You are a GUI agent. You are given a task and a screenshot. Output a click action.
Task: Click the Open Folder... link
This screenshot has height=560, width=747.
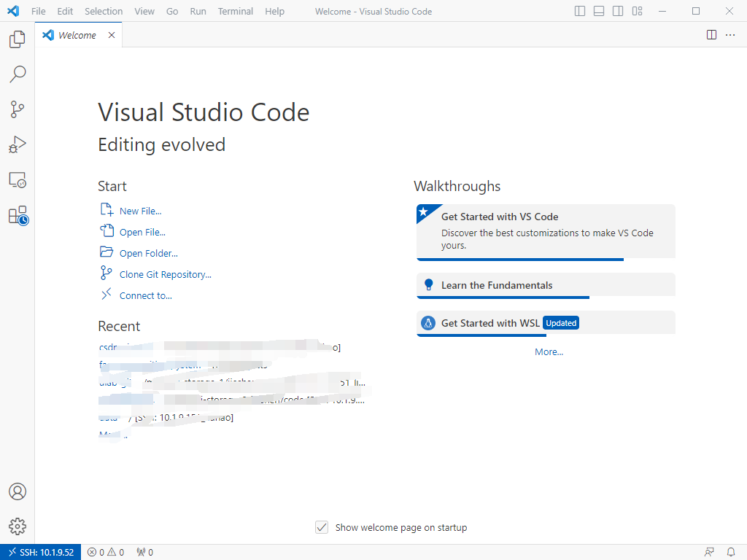click(x=148, y=253)
